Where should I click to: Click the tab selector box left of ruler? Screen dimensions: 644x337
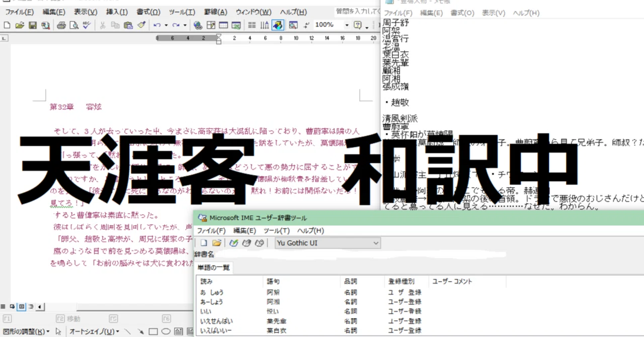pos(4,38)
